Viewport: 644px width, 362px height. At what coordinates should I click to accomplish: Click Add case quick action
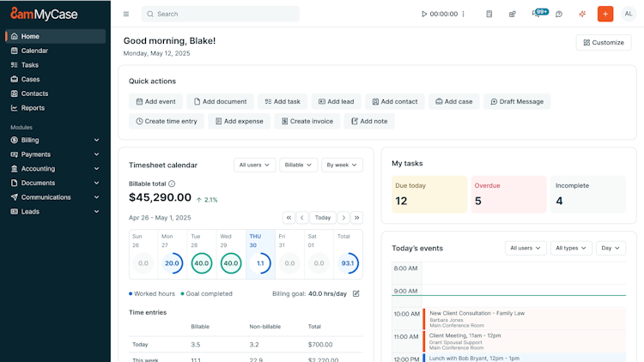(x=454, y=101)
